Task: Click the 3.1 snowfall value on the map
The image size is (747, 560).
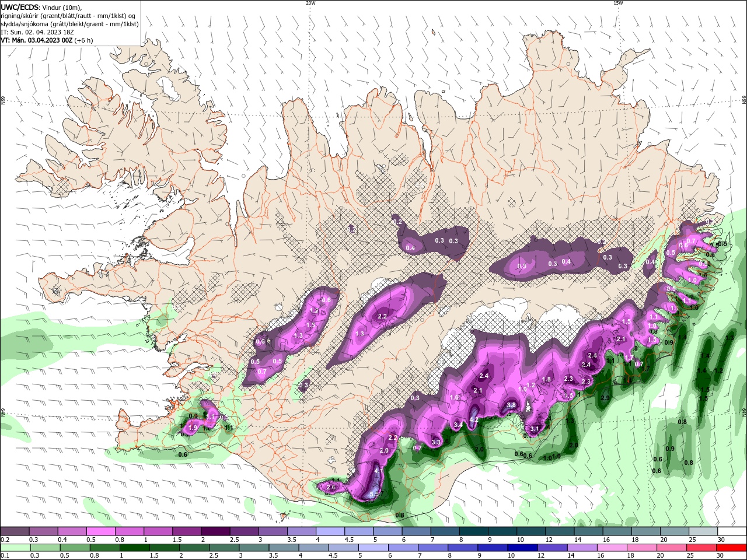Action: pos(535,429)
